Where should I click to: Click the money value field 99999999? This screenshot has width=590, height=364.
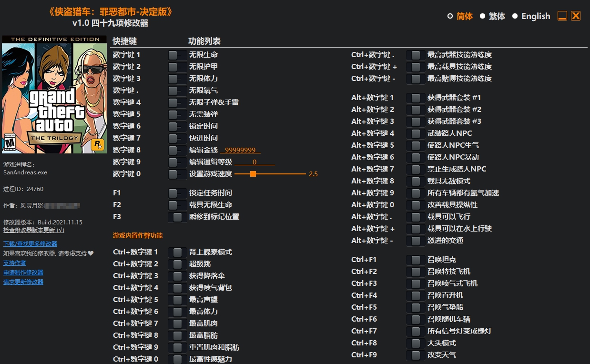point(240,150)
